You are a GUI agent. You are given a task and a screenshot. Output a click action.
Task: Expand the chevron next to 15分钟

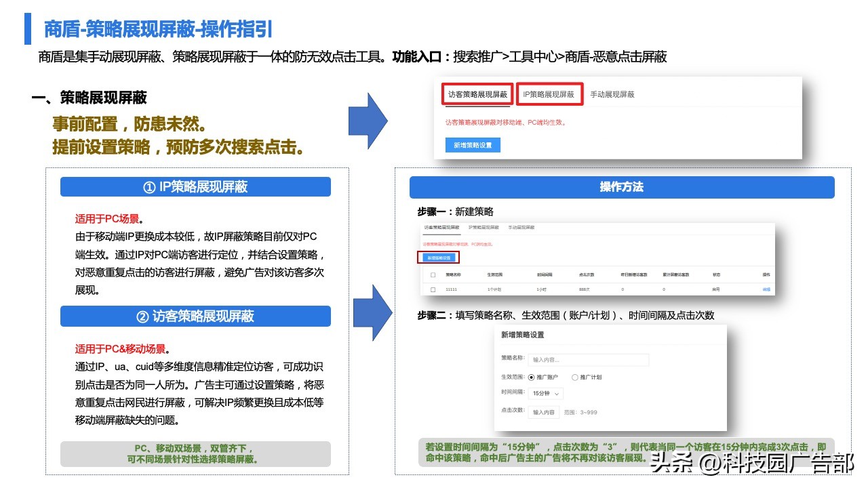(x=556, y=395)
